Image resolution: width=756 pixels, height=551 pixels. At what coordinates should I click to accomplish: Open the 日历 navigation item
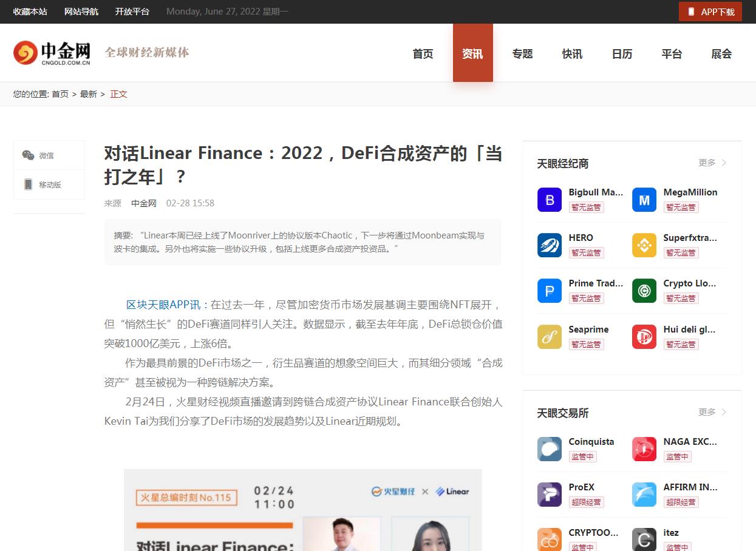[x=622, y=53]
